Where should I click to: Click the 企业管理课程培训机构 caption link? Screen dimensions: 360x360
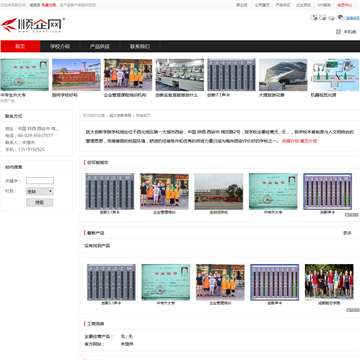125,95
